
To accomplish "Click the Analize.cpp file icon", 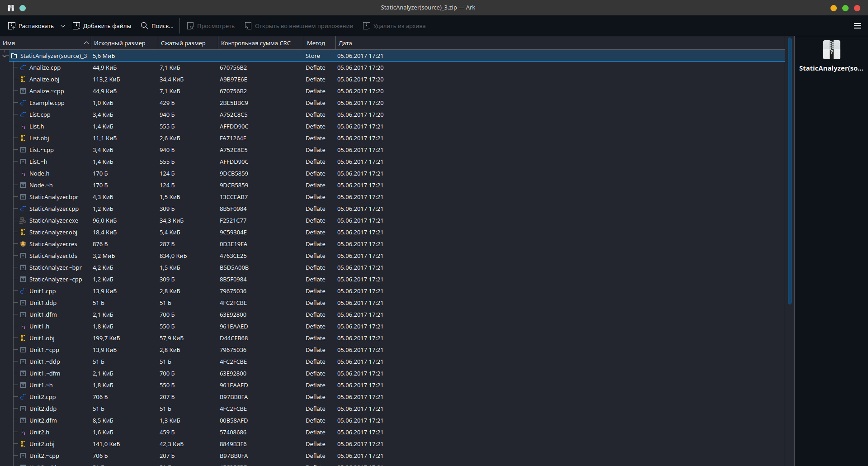I will (x=23, y=68).
